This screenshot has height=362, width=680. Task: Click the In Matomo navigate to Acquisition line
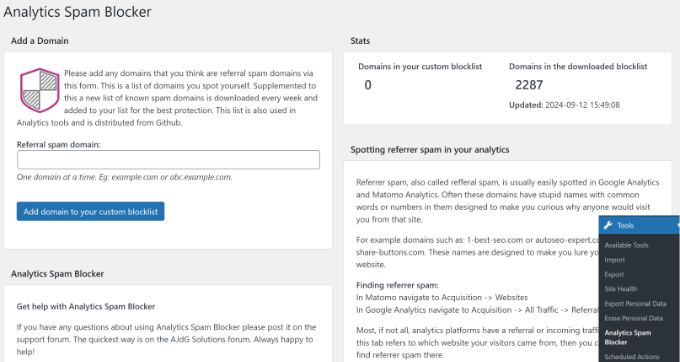pyautogui.click(x=442, y=297)
